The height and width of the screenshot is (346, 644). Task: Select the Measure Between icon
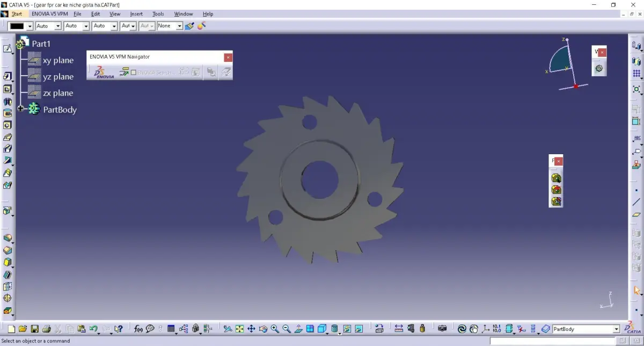[x=399, y=329]
